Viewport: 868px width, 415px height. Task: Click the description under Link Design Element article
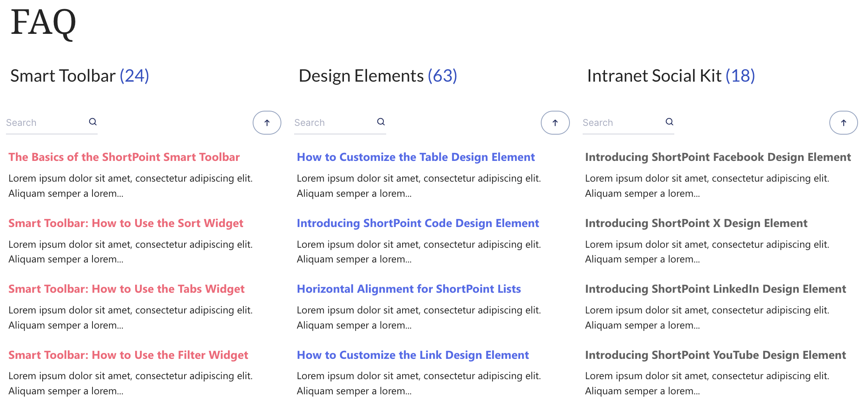pyautogui.click(x=419, y=383)
